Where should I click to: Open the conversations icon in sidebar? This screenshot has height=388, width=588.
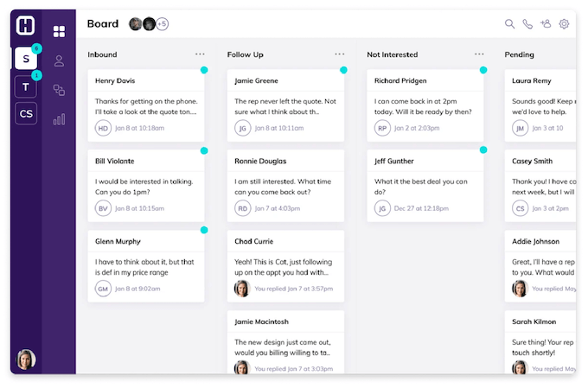point(59,90)
